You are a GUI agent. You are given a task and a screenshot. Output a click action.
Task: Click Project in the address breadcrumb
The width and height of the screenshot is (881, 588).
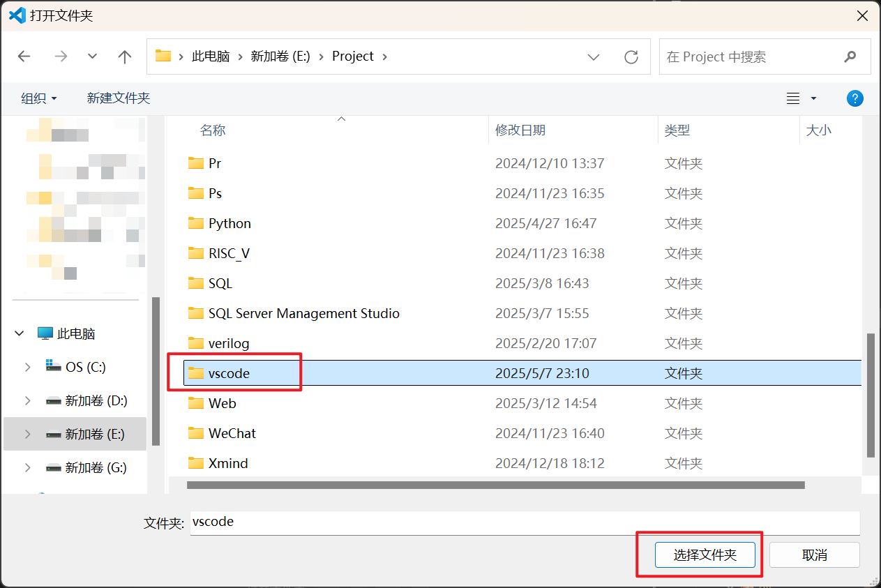coord(353,56)
